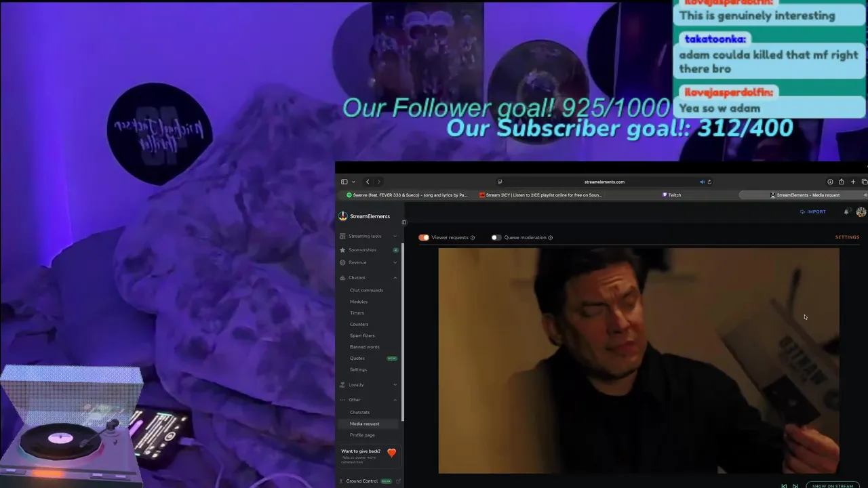Toggle the Viewer requests switch
The width and height of the screenshot is (868, 488).
[x=424, y=237]
